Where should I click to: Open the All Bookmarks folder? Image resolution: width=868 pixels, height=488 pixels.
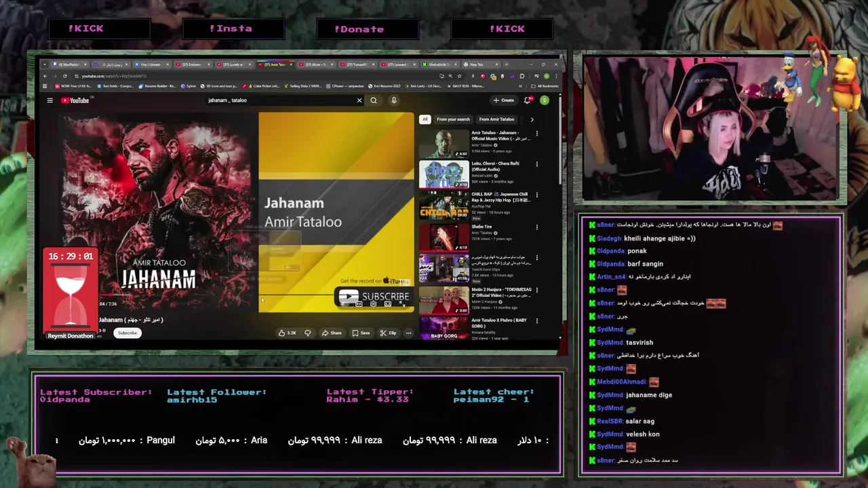(545, 86)
